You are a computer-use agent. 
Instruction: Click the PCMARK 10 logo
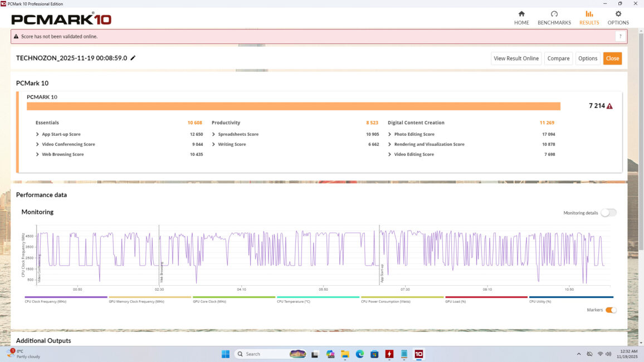click(x=61, y=19)
